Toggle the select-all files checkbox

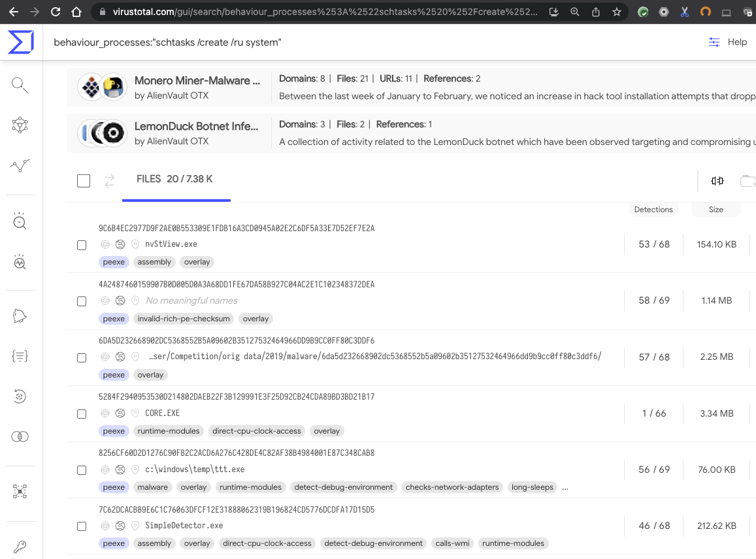coord(84,181)
